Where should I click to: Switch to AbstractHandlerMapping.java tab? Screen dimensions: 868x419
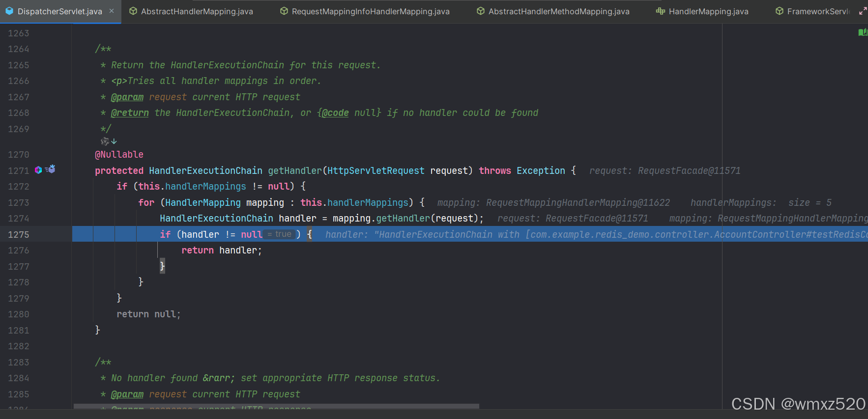[x=191, y=11]
